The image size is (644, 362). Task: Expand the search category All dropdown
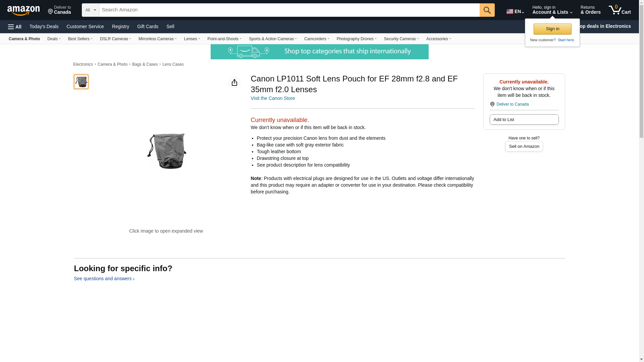point(91,10)
